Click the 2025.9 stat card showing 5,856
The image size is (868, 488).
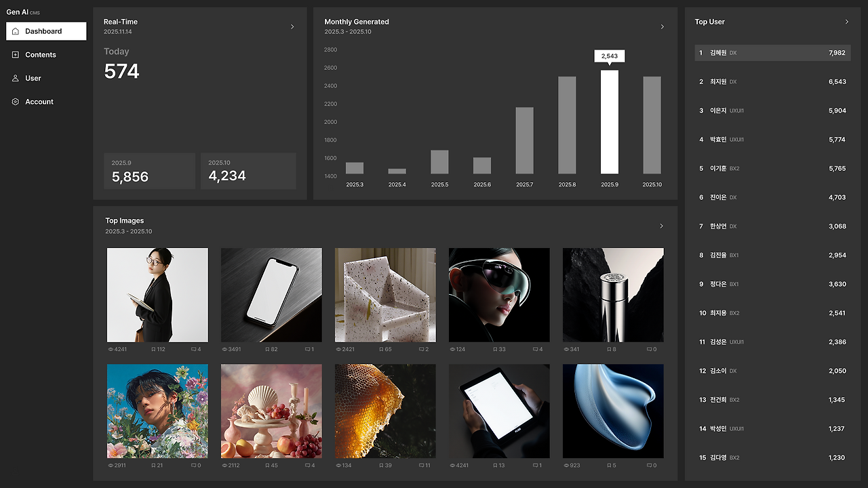coord(149,171)
